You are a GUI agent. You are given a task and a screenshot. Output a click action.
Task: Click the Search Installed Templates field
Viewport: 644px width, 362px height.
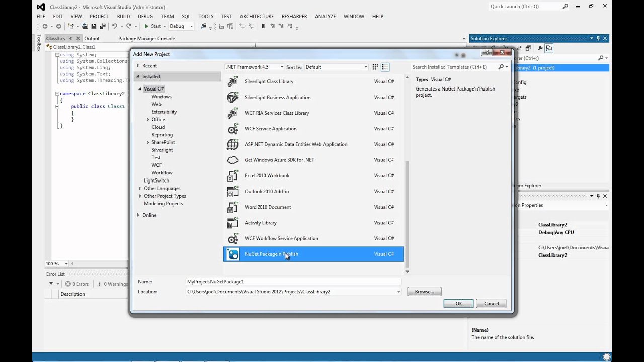click(454, 67)
